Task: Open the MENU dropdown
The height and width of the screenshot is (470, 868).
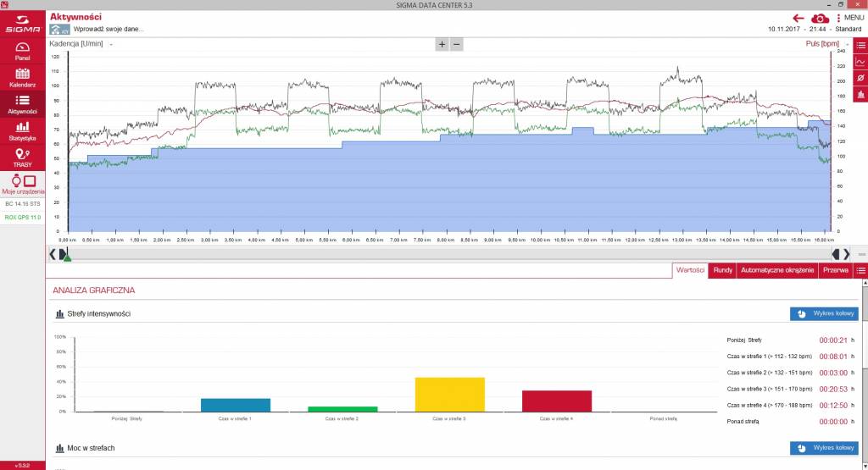Action: coord(849,18)
